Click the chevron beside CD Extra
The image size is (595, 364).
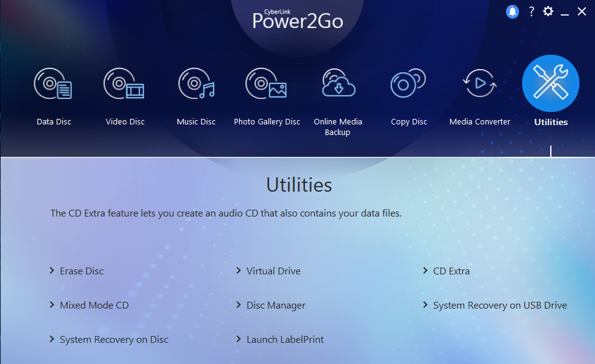(x=425, y=270)
